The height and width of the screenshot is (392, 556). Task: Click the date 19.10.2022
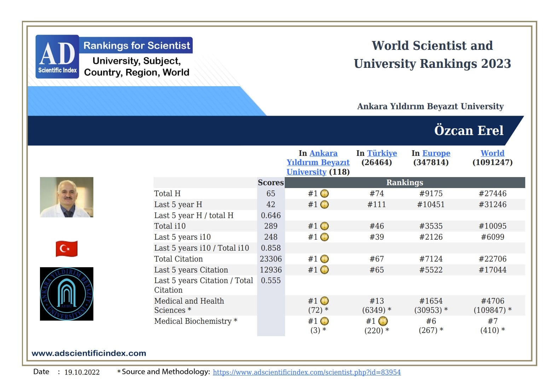coord(82,372)
